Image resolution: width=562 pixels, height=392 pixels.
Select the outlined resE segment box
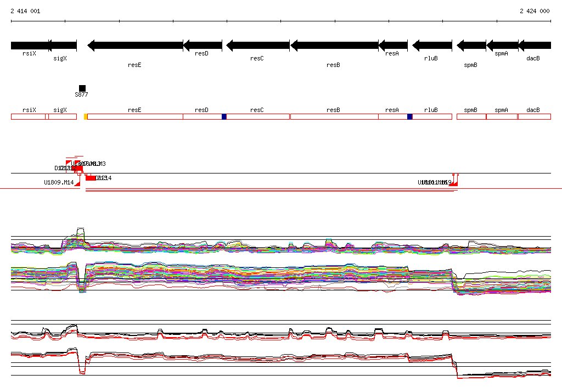click(x=135, y=116)
